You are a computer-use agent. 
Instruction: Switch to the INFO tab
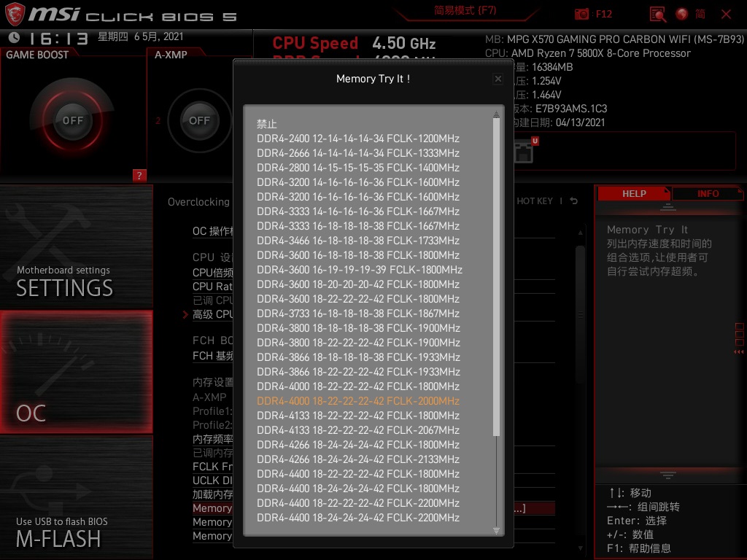pos(707,193)
